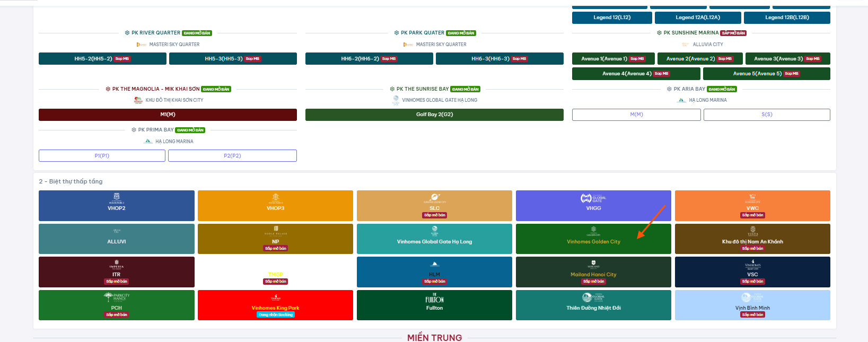Image resolution: width=868 pixels, height=342 pixels.
Task: Click the cube icon beside PK PRIMA BAY
Action: pos(134,130)
